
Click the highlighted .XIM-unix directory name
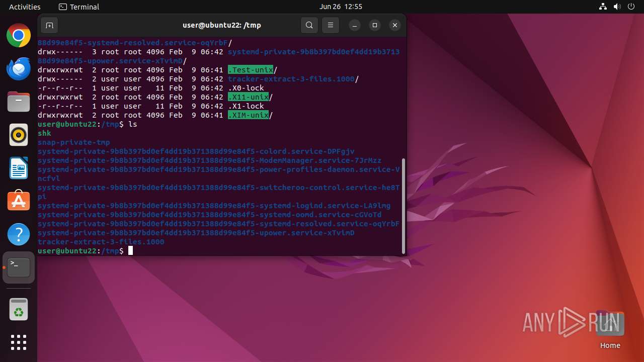(248, 115)
